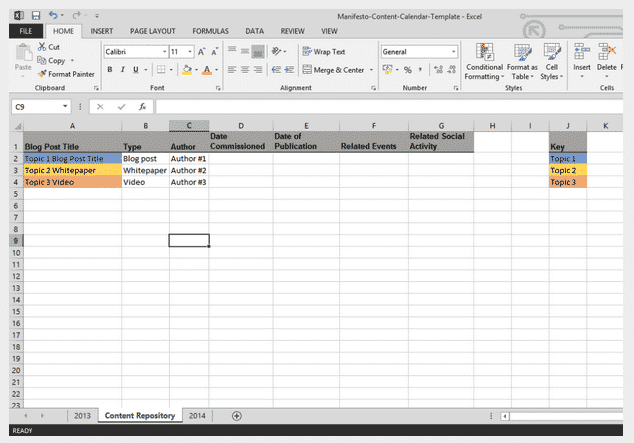This screenshot has height=443, width=634.
Task: Increase font size with large A
Action: click(x=201, y=52)
